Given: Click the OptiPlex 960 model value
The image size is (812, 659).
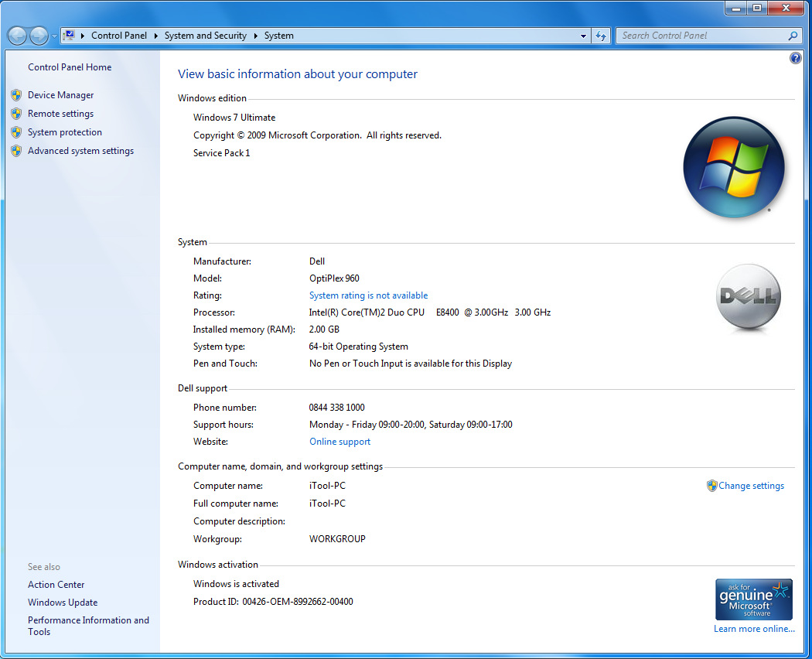Looking at the screenshot, I should pyautogui.click(x=334, y=278).
